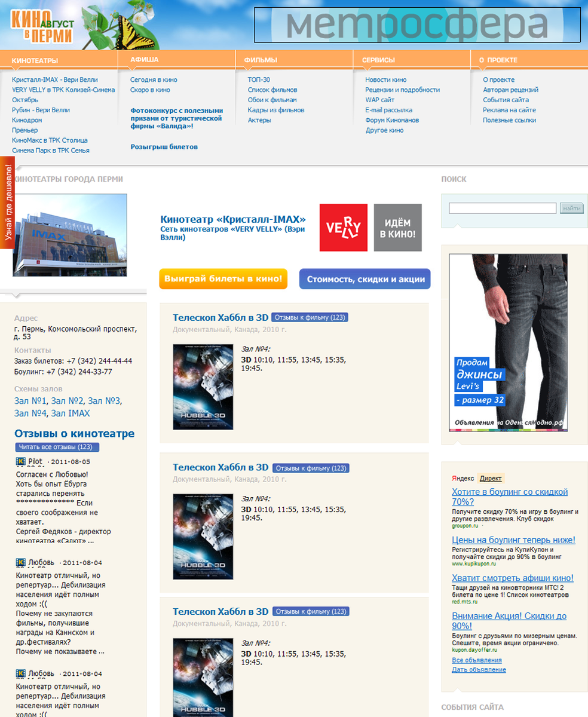Image resolution: width=588 pixels, height=717 pixels.
Task: Open Форум Киноманов link
Action: (x=392, y=120)
